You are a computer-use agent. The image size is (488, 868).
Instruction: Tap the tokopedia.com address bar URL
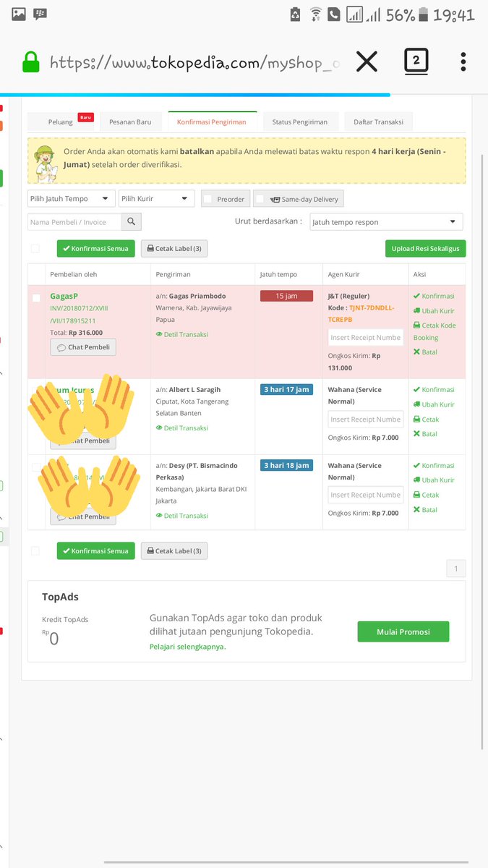click(x=194, y=63)
